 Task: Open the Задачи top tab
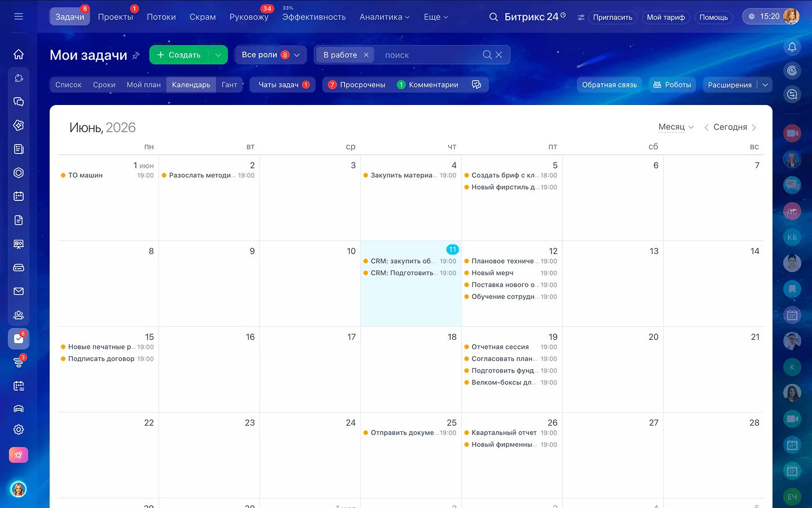tap(70, 17)
